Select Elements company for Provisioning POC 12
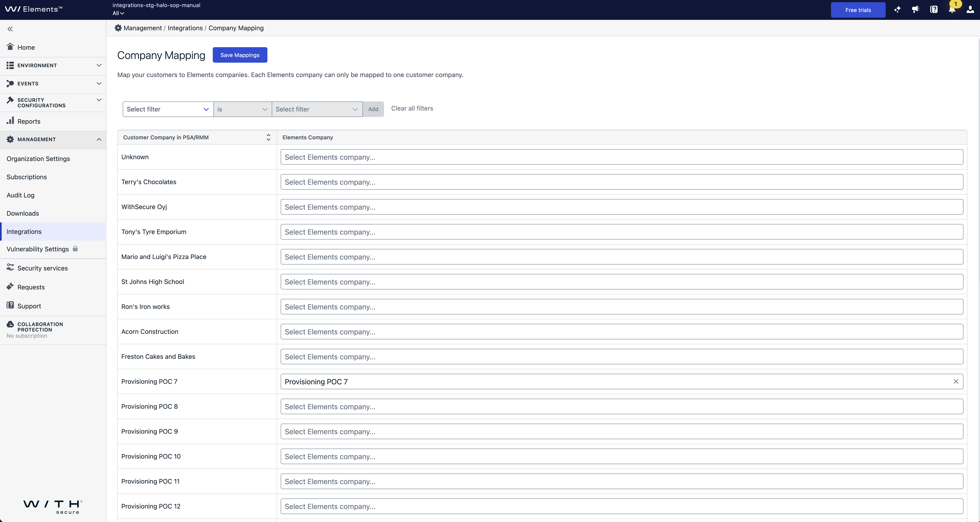Image resolution: width=980 pixels, height=522 pixels. (622, 506)
